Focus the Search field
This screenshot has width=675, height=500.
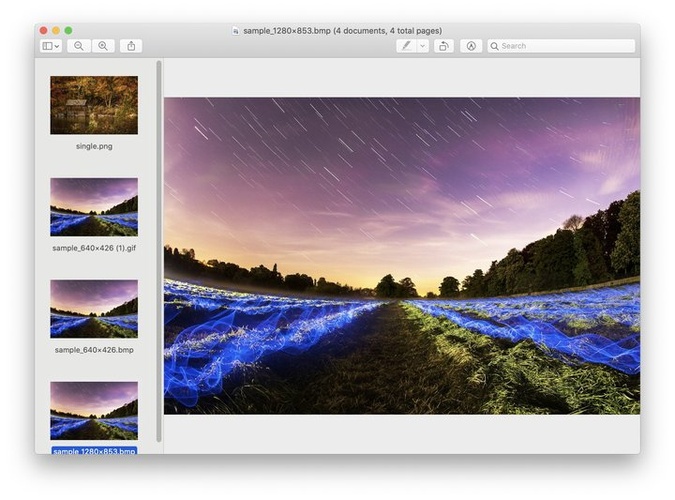561,46
